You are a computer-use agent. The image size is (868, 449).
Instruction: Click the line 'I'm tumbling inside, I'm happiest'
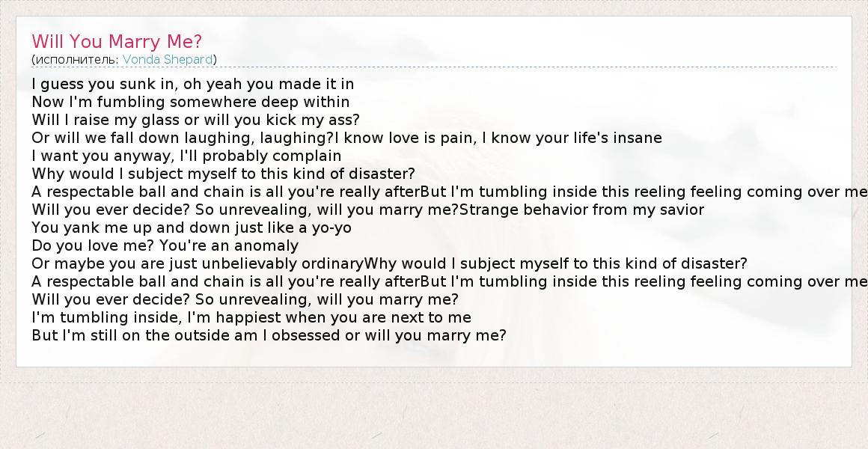pyautogui.click(x=251, y=317)
